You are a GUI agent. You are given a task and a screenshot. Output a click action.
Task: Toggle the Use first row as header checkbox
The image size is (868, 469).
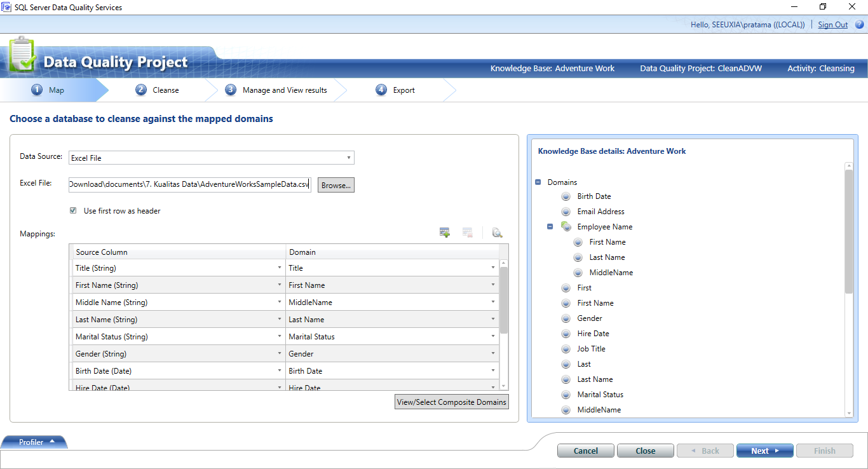(x=73, y=210)
